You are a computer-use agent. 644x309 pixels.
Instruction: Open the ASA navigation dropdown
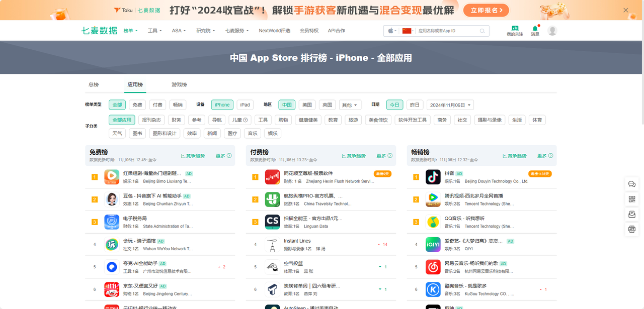pos(179,31)
